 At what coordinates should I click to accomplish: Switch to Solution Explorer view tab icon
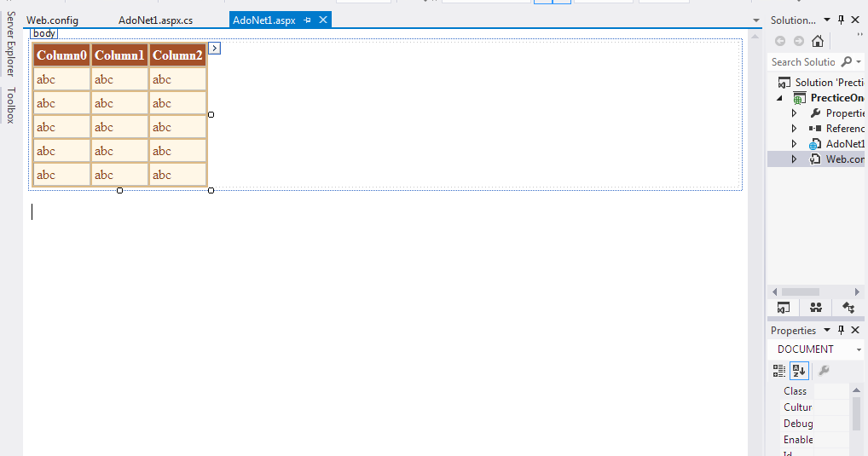(784, 308)
